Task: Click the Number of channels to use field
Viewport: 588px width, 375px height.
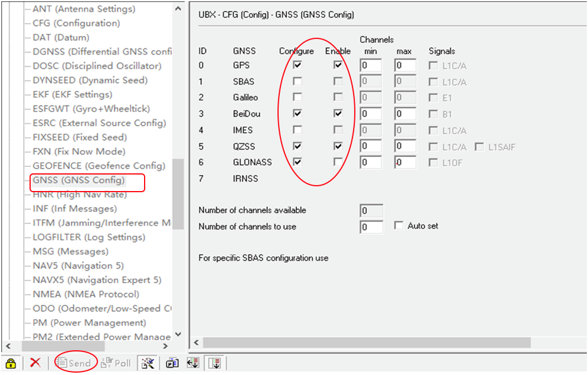Action: point(371,226)
